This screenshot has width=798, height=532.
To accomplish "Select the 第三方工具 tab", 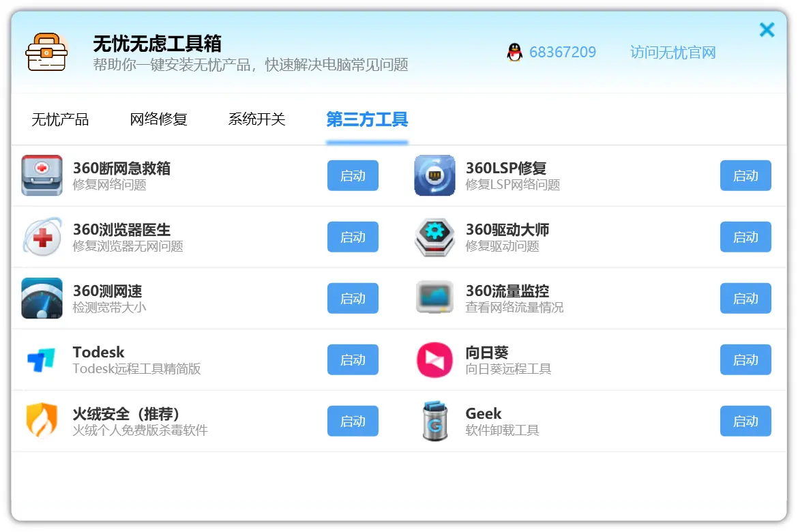I will click(x=367, y=119).
